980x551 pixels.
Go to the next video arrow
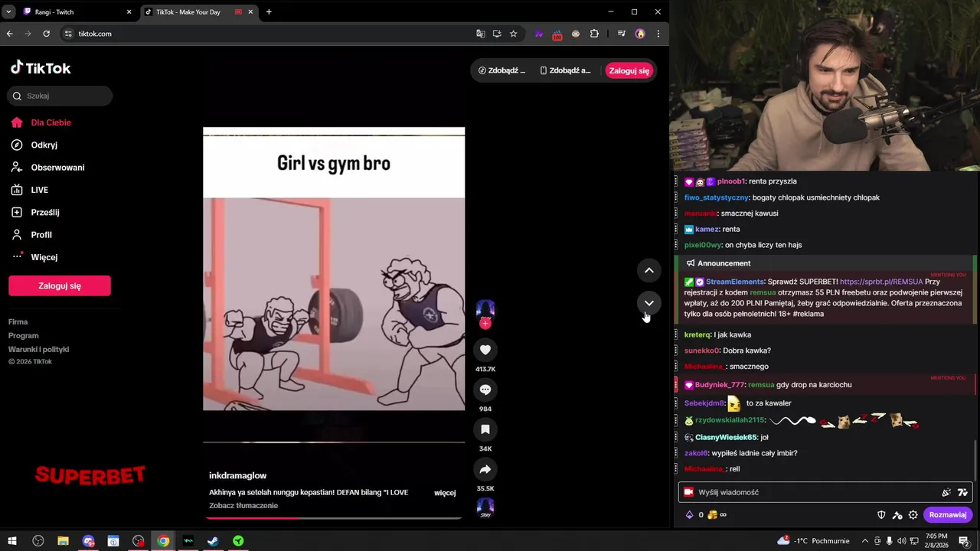point(648,303)
